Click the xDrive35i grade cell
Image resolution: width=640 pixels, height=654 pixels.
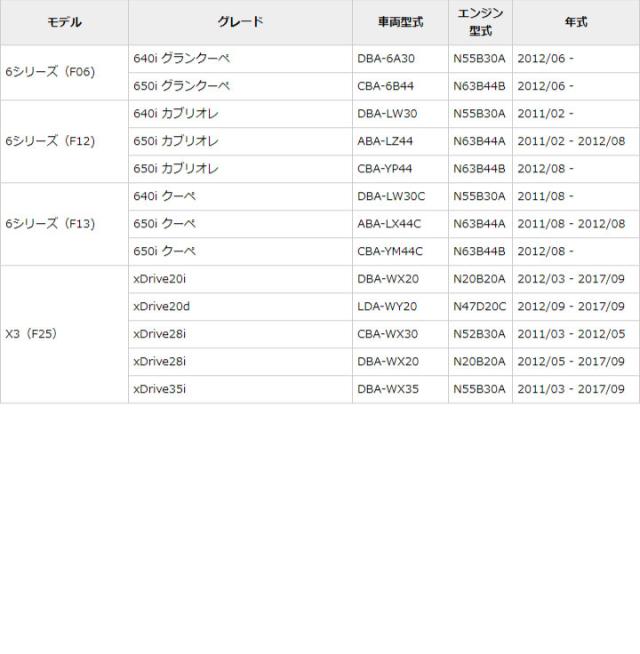[x=159, y=389]
